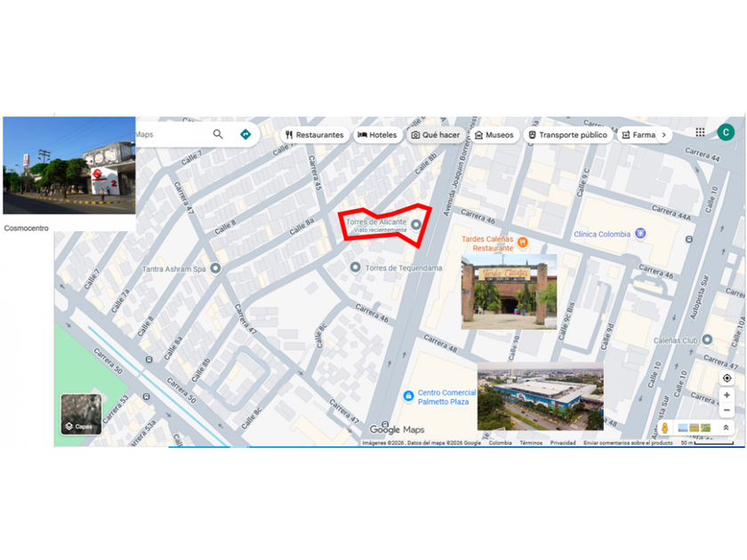Open the Privacidad link

tap(563, 443)
